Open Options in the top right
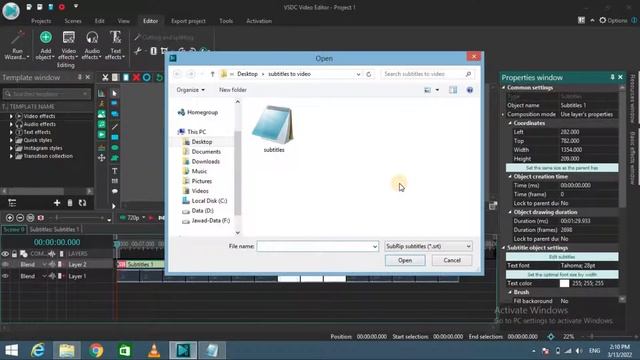The image size is (640, 360). [x=613, y=20]
